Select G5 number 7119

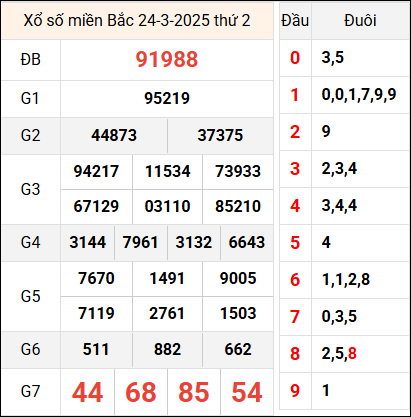coord(96,313)
